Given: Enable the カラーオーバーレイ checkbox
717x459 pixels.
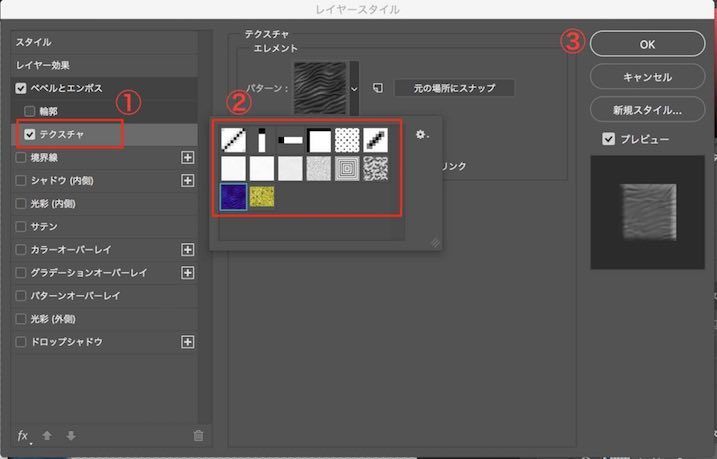Looking at the screenshot, I should (x=21, y=250).
